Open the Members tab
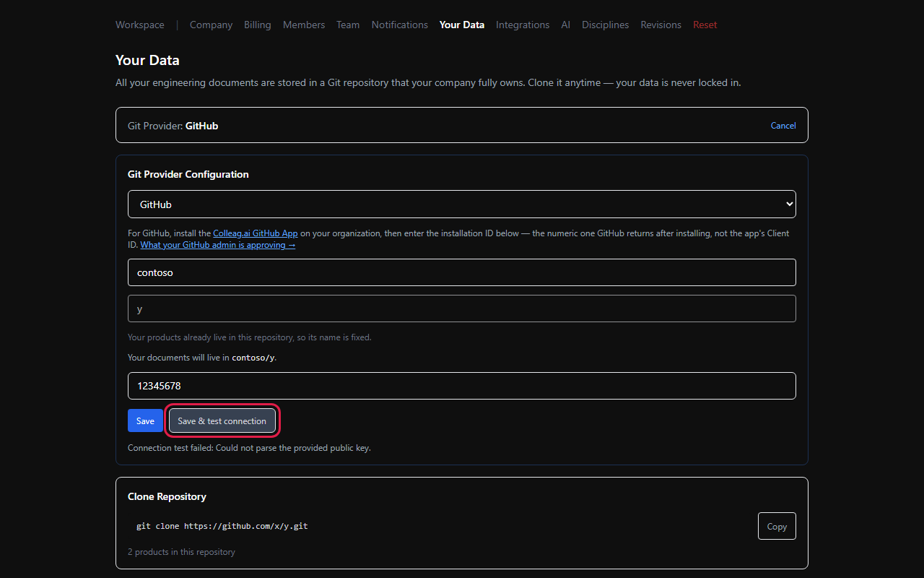924x578 pixels. [x=304, y=25]
